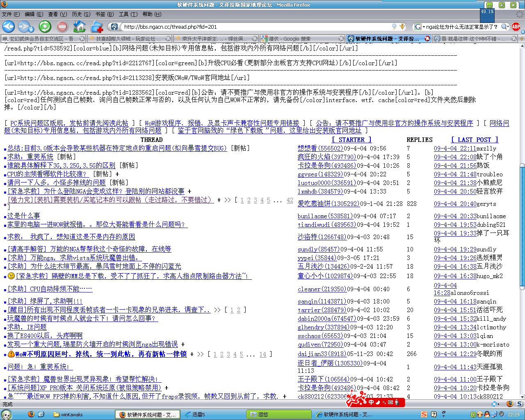Click the search magnifier in the search box
Screen dimensions: 525x420
(x=504, y=27)
